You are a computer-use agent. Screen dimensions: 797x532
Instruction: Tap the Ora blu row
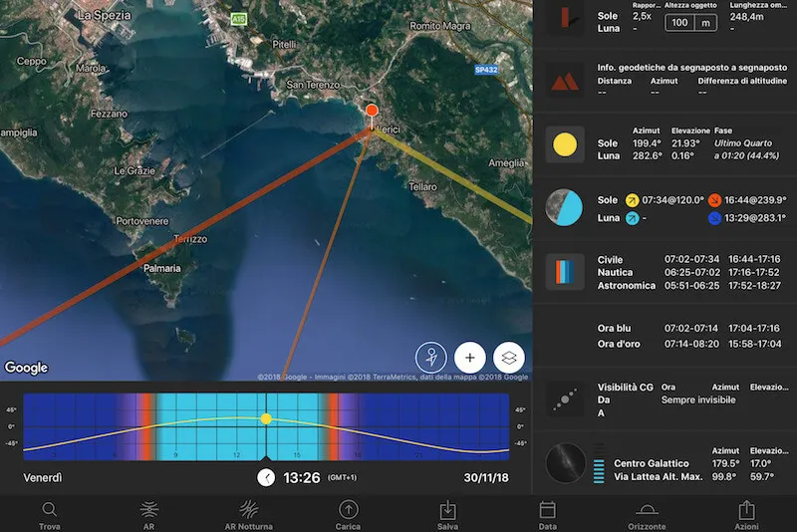click(x=688, y=328)
